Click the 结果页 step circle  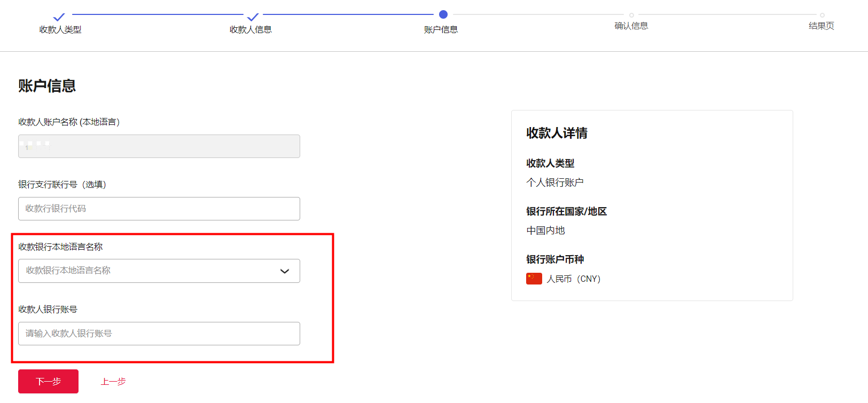coord(822,15)
